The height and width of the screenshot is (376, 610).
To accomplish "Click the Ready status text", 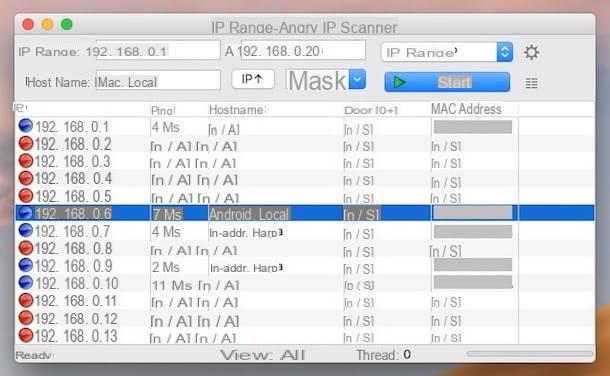I will click(34, 355).
